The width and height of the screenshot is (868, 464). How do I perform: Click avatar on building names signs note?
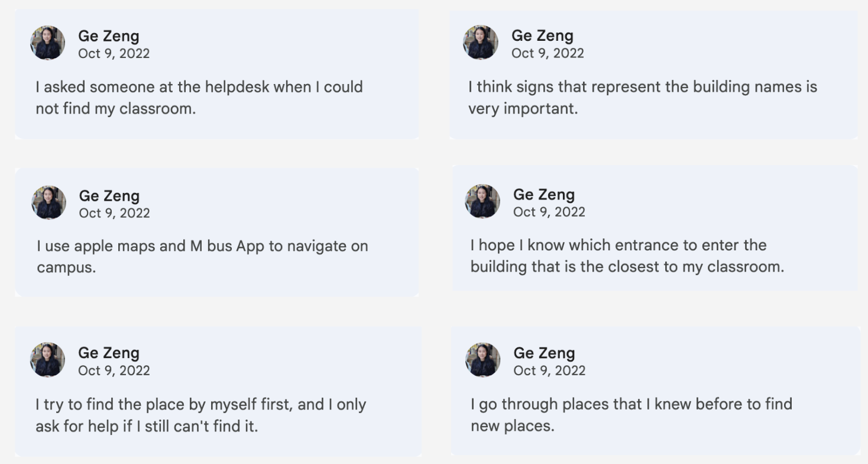coord(481,43)
